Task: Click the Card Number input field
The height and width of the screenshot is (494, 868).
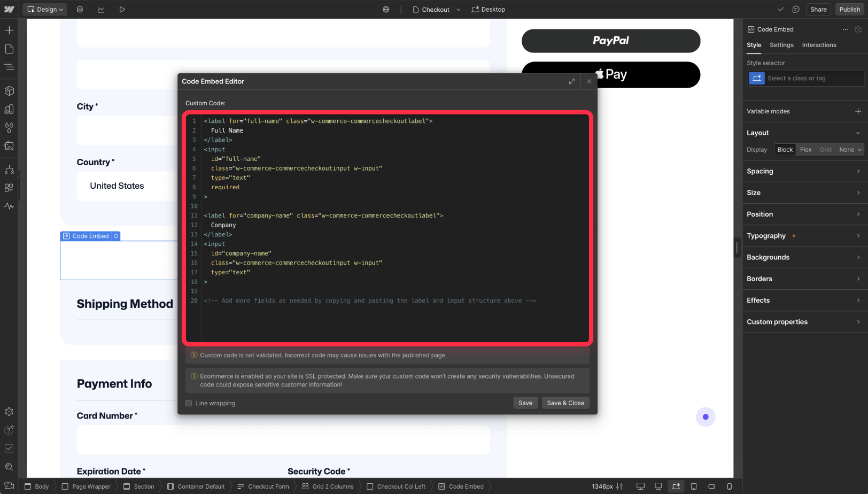Action: click(283, 440)
